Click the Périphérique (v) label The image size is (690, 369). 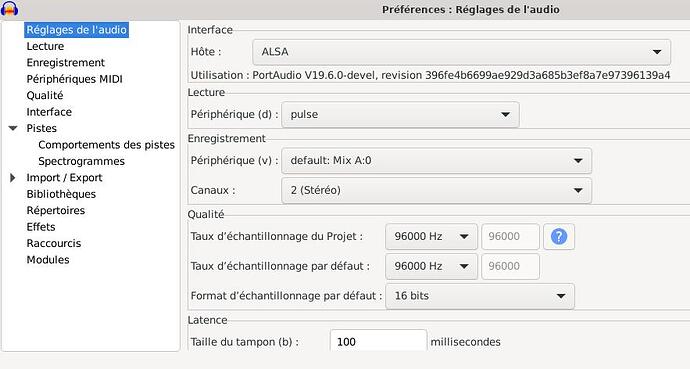click(235, 161)
